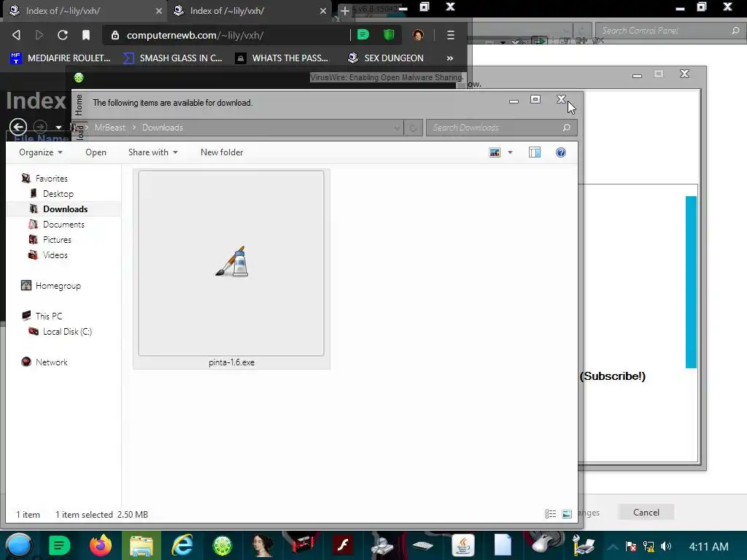This screenshot has height=560, width=747.
Task: Switch to large thumbnails view in status bar
Action: click(567, 514)
